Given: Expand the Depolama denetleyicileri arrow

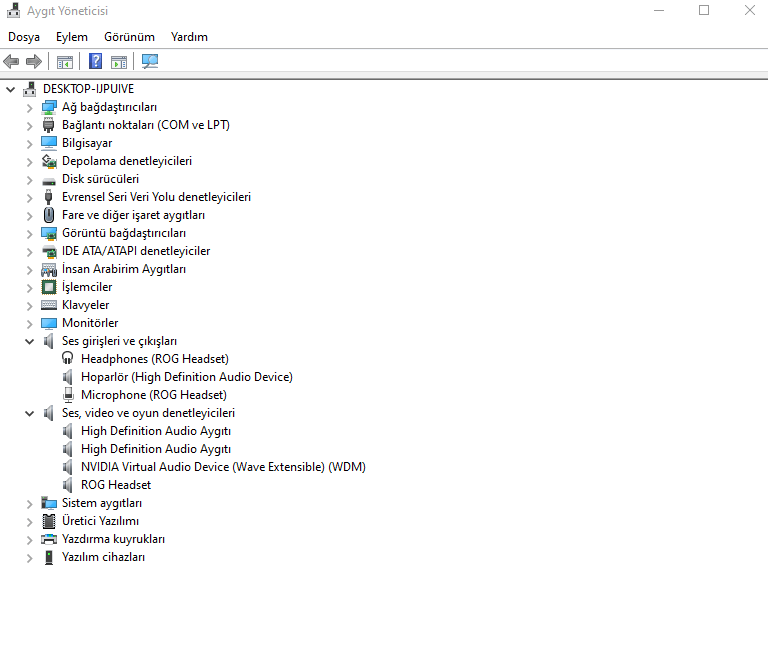Looking at the screenshot, I should pyautogui.click(x=29, y=162).
